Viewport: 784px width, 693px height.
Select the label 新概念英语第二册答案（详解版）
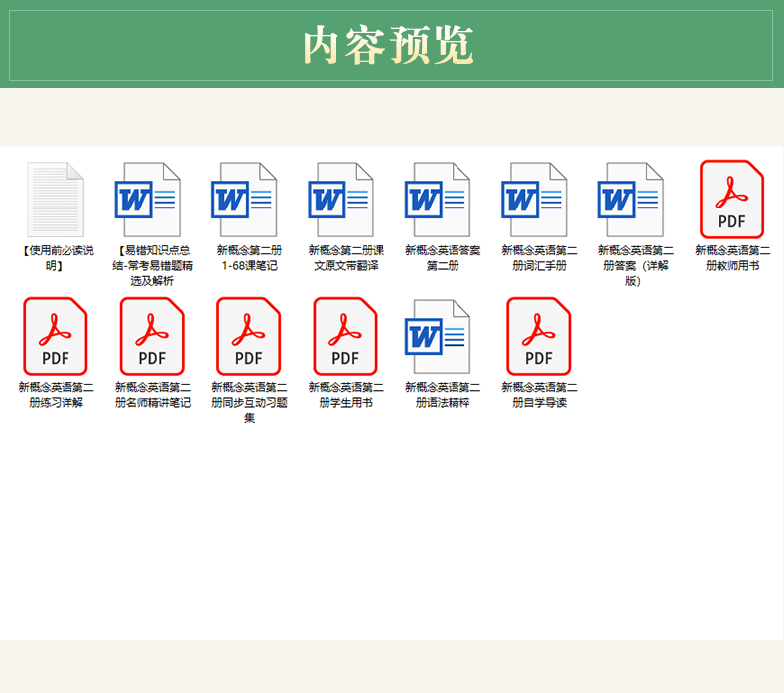point(635,266)
